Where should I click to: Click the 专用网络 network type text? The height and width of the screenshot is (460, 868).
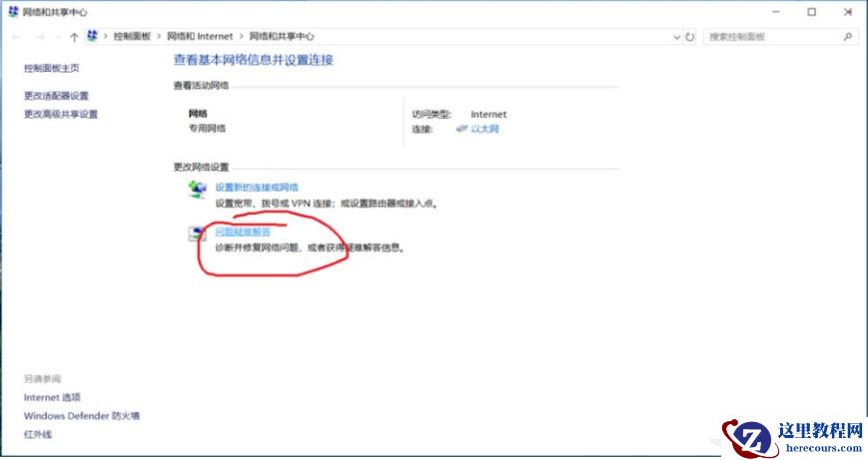pyautogui.click(x=207, y=129)
